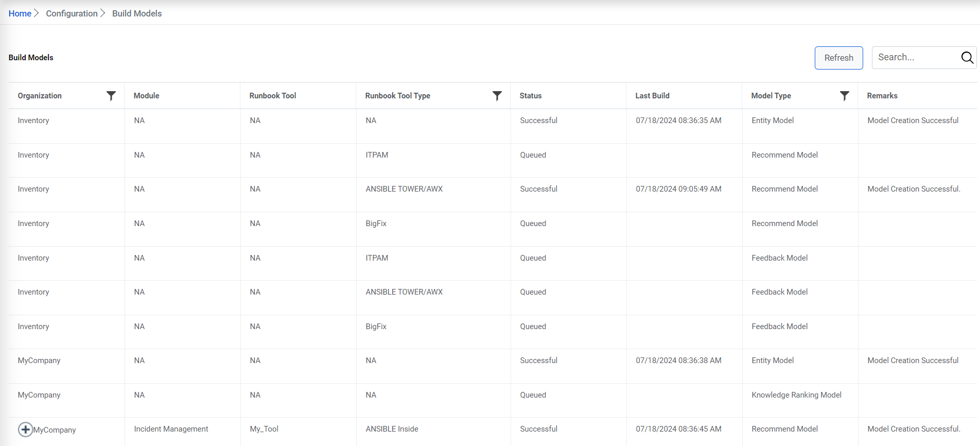
Task: Select the Knowledge Ranking Model row
Action: [796, 395]
